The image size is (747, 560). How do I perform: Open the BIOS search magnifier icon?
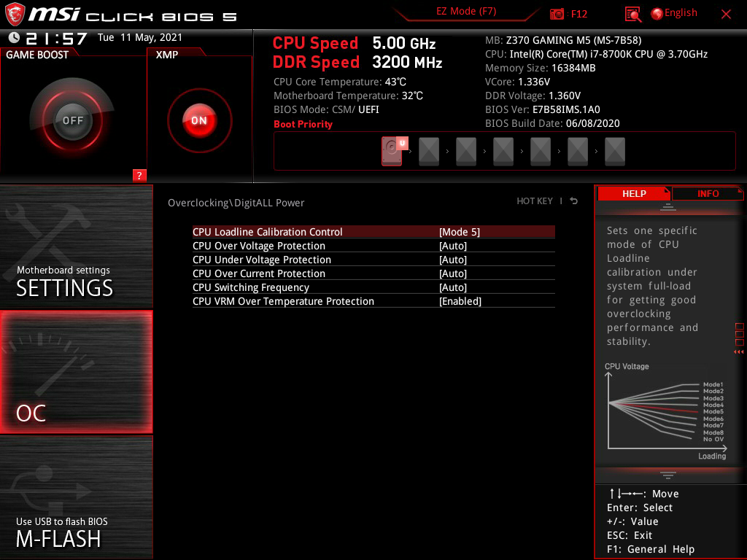[632, 15]
